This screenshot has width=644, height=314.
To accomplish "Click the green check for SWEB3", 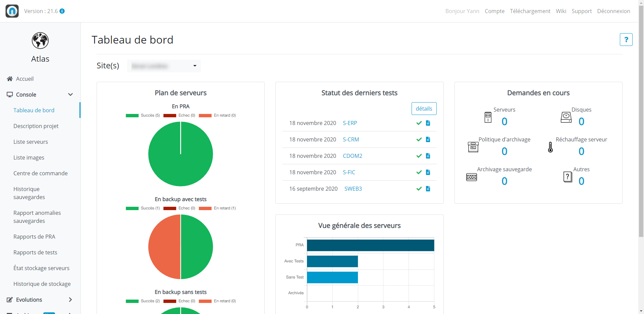I will [419, 189].
